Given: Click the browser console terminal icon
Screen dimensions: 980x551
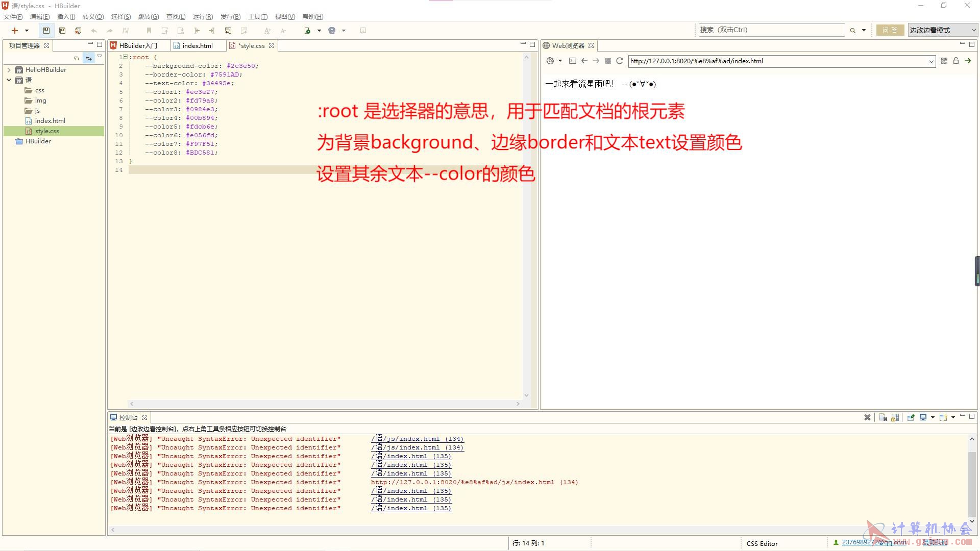Looking at the screenshot, I should click(572, 61).
